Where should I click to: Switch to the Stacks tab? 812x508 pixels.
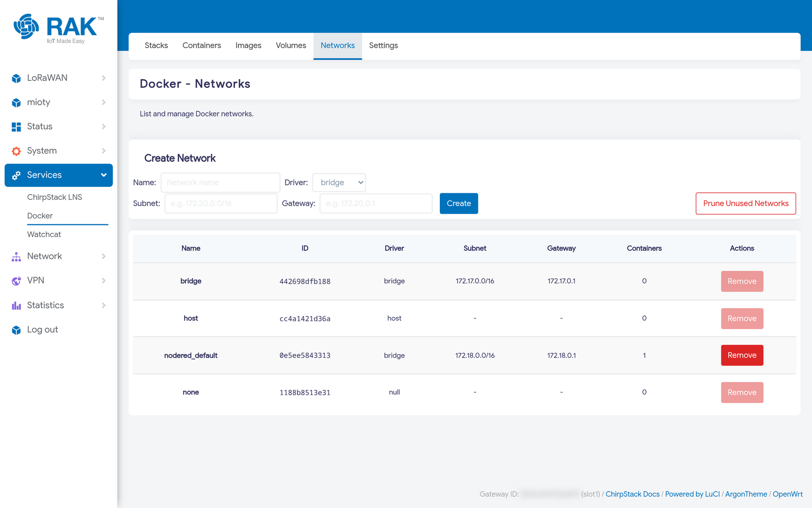[x=156, y=46]
